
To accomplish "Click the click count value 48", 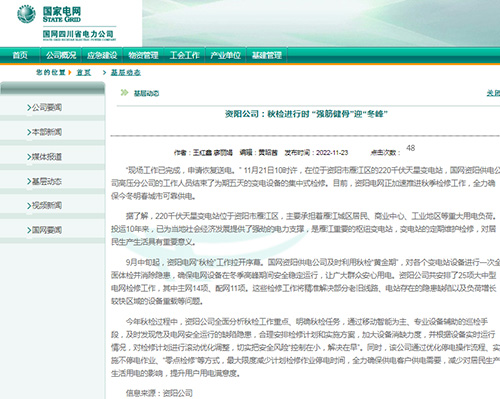I will click(x=411, y=148).
